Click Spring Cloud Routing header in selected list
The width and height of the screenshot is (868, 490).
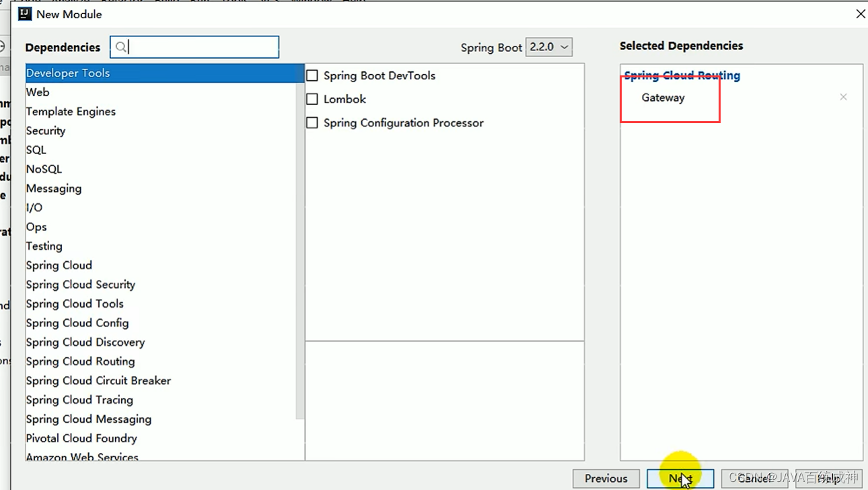[x=682, y=75]
